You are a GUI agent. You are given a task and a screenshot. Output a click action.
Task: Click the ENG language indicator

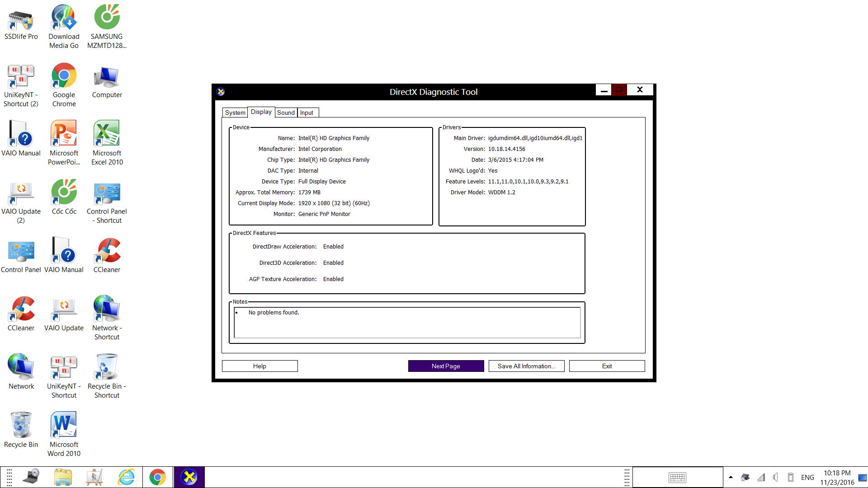[x=807, y=478]
